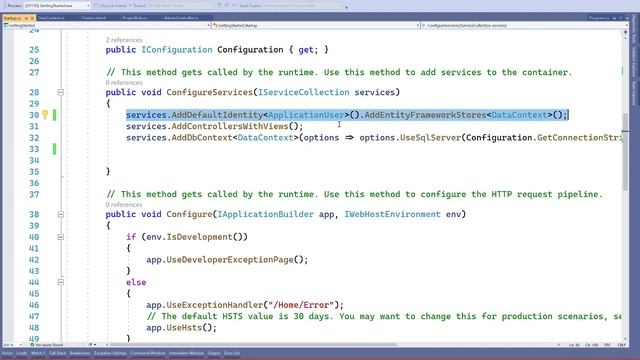The width and height of the screenshot is (640, 360).
Task: Click AddDefaultIdentity on line 30
Action: click(217, 115)
